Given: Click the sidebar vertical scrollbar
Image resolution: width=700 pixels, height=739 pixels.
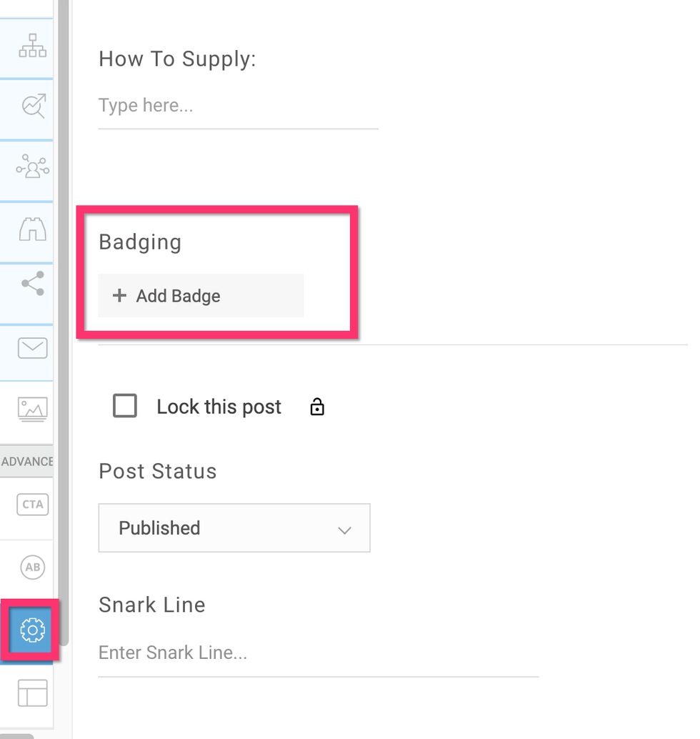Looking at the screenshot, I should (64, 322).
